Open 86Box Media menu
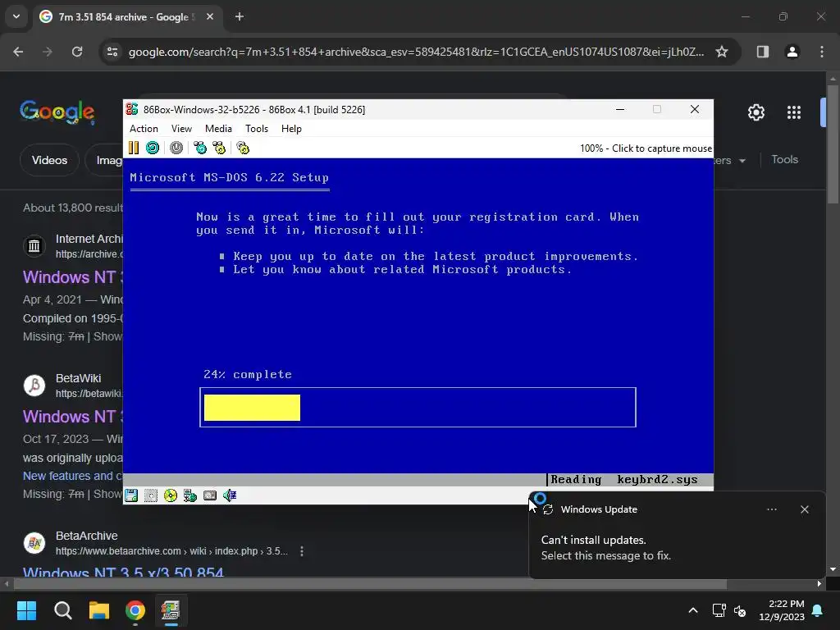Image resolution: width=840 pixels, height=630 pixels. [218, 129]
